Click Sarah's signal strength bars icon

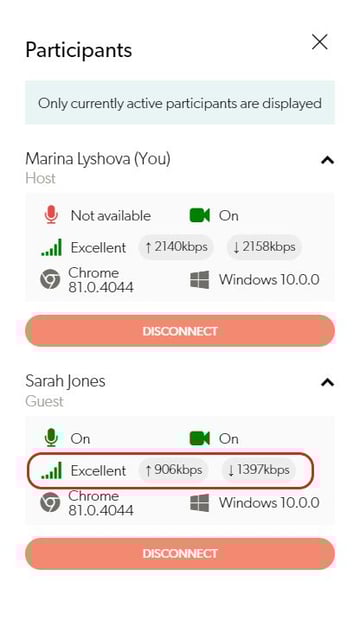point(51,471)
